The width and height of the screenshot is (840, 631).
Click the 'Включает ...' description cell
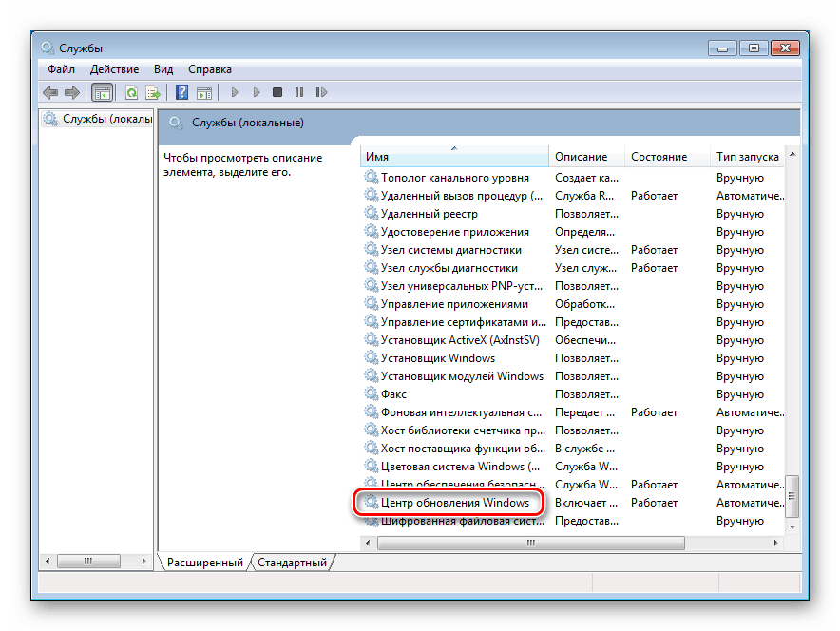pos(586,503)
